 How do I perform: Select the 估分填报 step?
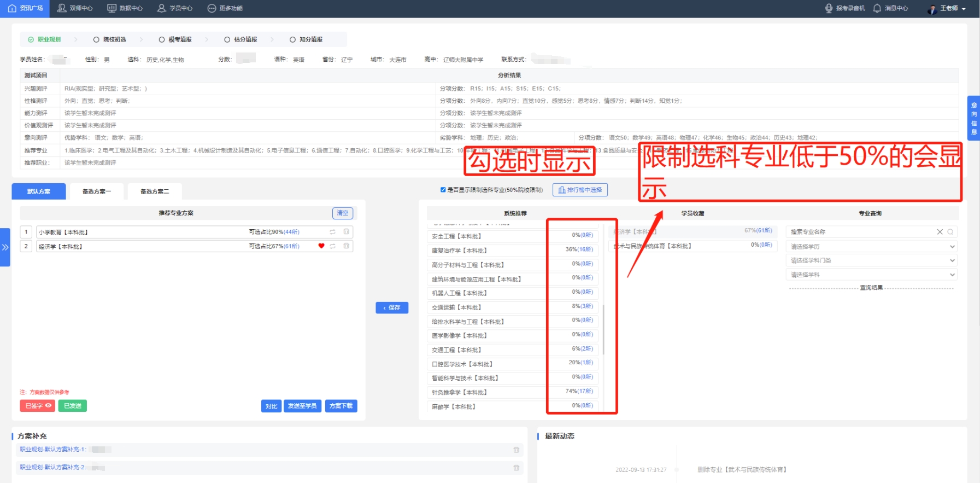[x=241, y=39]
